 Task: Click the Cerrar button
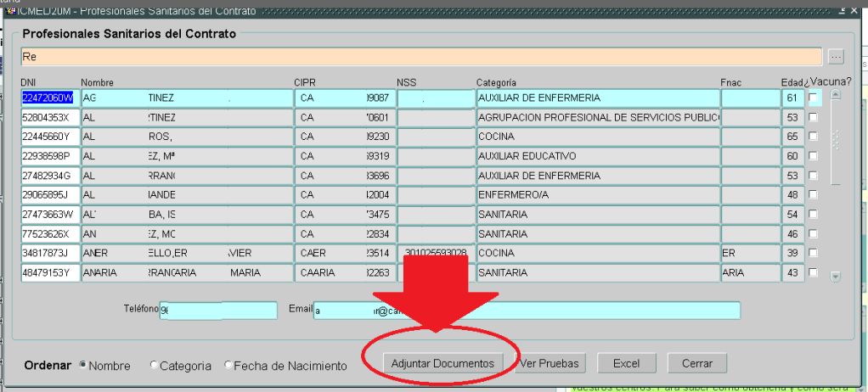click(x=696, y=363)
